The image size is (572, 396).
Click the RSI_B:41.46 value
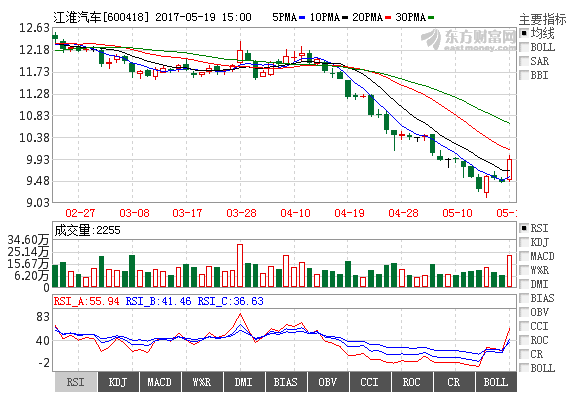[x=158, y=301]
